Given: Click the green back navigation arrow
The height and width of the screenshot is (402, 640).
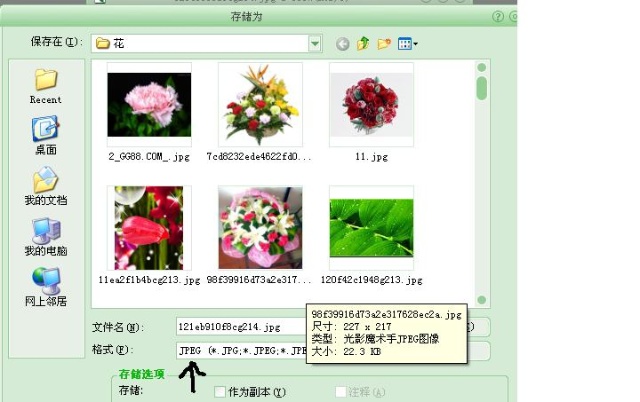Looking at the screenshot, I should [x=343, y=43].
